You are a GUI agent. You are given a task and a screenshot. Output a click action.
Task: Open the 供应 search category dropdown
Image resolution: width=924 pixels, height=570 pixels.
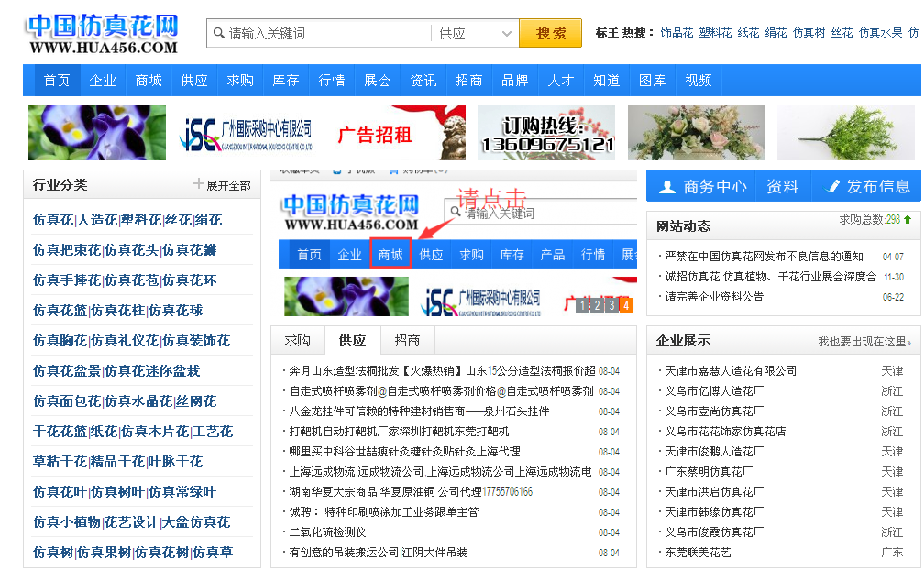click(475, 33)
